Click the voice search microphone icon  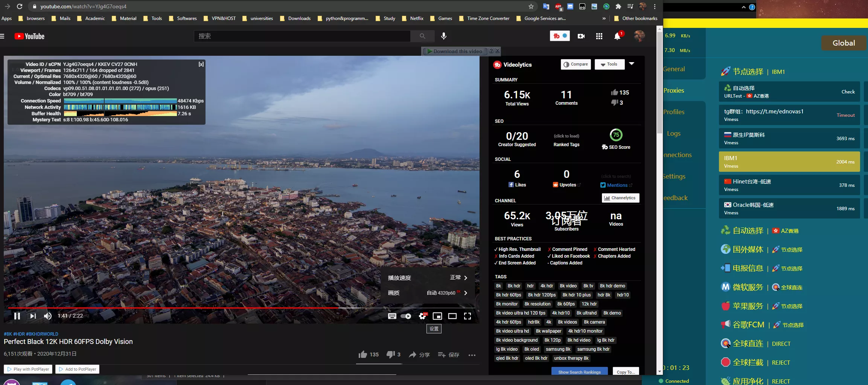(444, 36)
